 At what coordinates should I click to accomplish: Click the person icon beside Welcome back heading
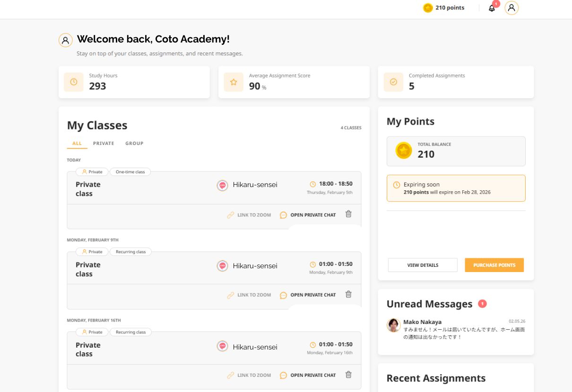(x=65, y=40)
